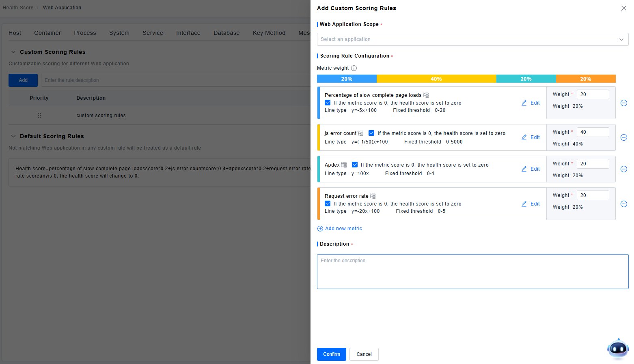This screenshot has height=364, width=634.
Task: Click the plus icon for Add new metric
Action: click(x=320, y=229)
